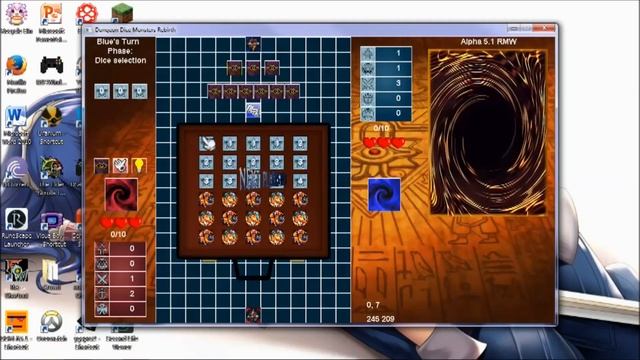The height and width of the screenshot is (360, 640).
Task: Select the red vortex card thumbnail
Action: tap(121, 194)
